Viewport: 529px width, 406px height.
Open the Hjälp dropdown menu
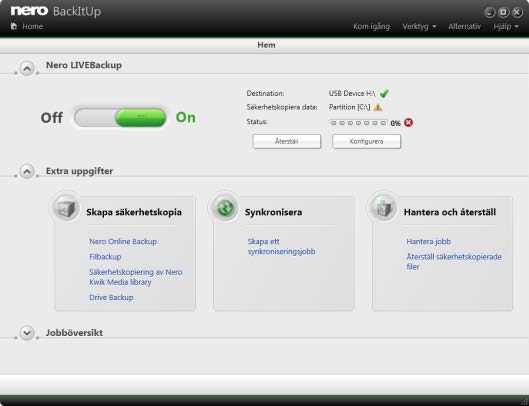[505, 26]
